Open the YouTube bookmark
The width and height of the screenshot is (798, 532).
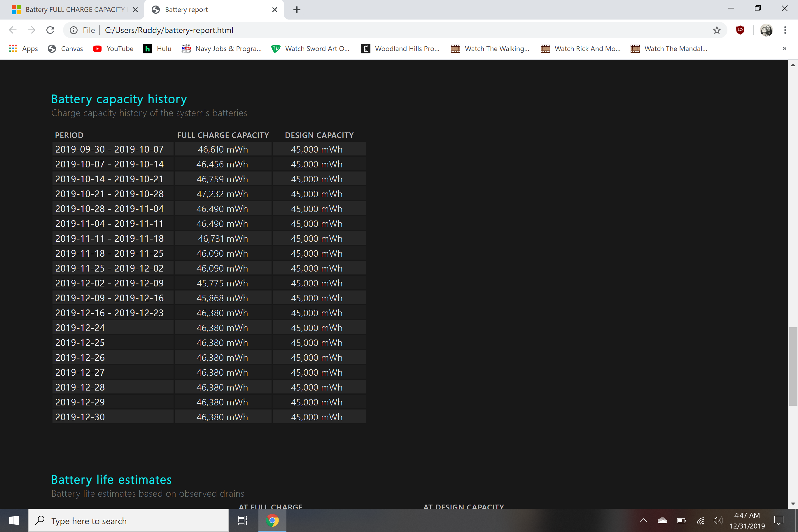tap(113, 48)
